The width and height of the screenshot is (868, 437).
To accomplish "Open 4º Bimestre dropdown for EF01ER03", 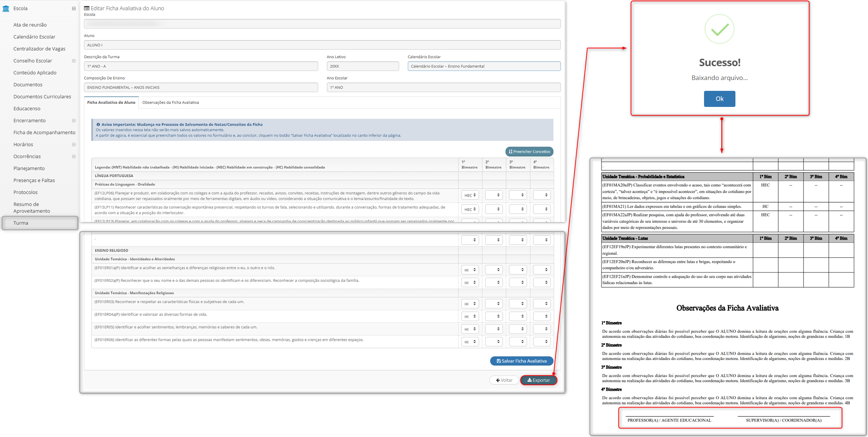I will pyautogui.click(x=542, y=304).
